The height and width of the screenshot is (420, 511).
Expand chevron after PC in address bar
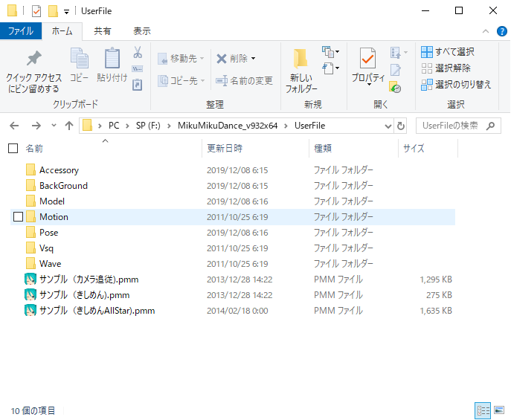[127, 126]
